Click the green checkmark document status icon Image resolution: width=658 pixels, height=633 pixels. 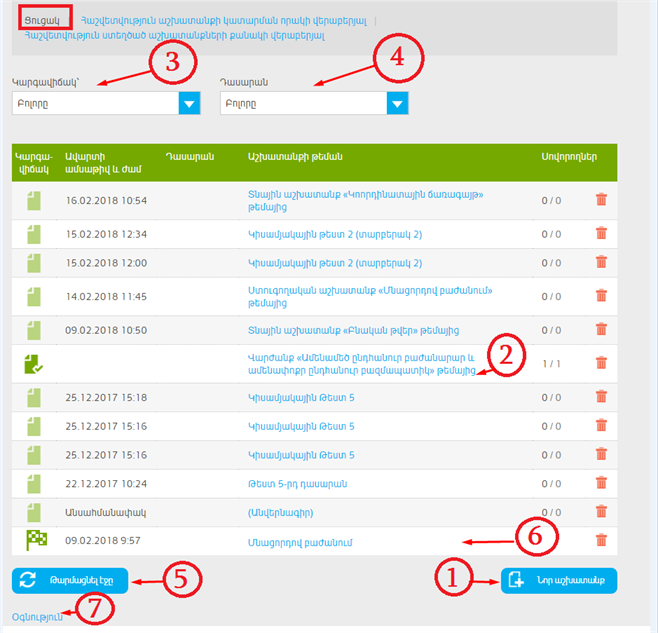click(35, 363)
